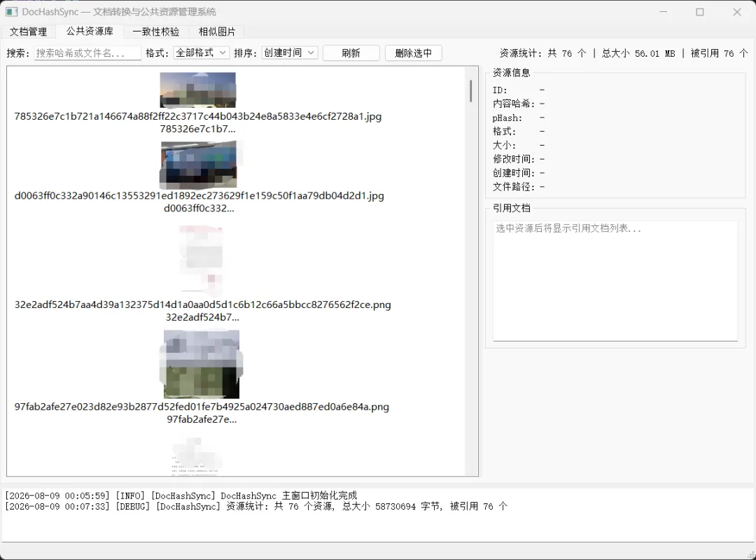Click the 文件路径 label in 资源信息
Viewport: 756px width, 560px height.
pyautogui.click(x=514, y=187)
